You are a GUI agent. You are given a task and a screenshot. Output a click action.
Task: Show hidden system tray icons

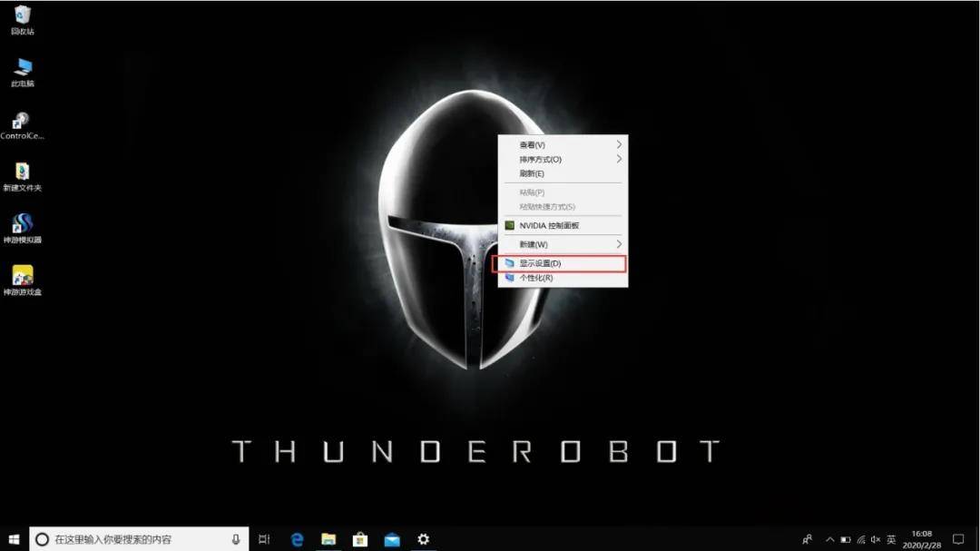coord(829,539)
